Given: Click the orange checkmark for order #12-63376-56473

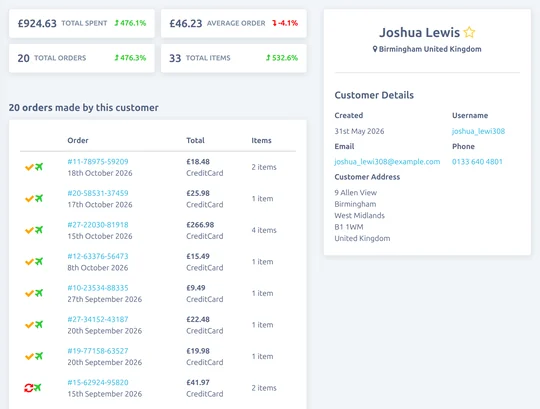Looking at the screenshot, I should pos(29,262).
